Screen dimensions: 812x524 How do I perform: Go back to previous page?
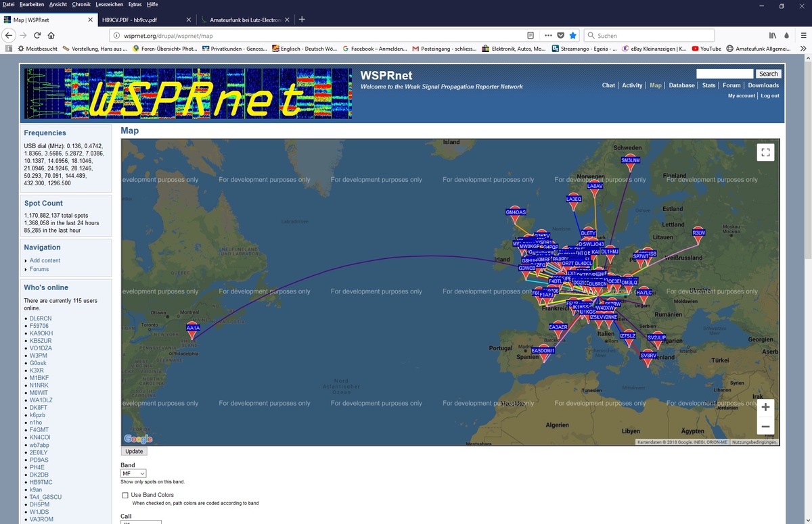pos(9,35)
